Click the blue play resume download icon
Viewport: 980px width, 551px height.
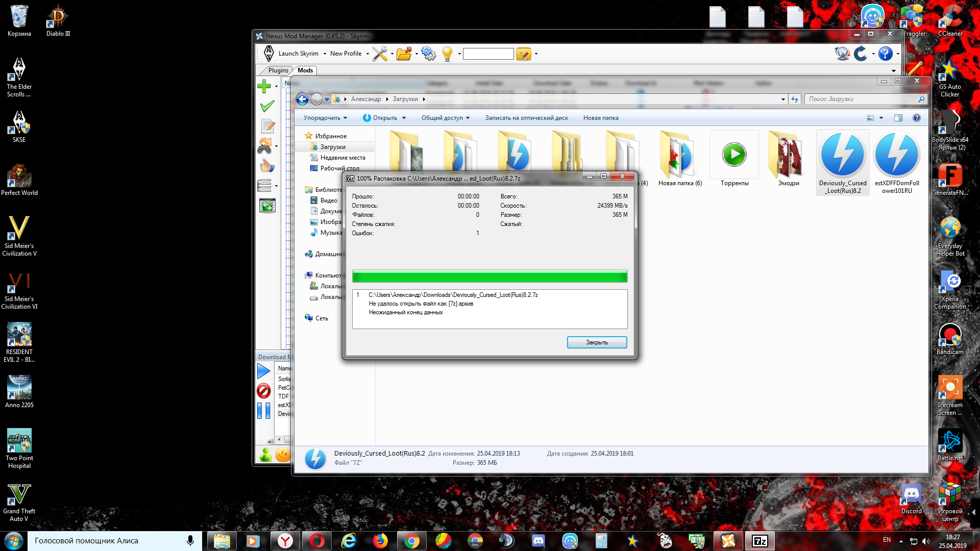point(264,371)
